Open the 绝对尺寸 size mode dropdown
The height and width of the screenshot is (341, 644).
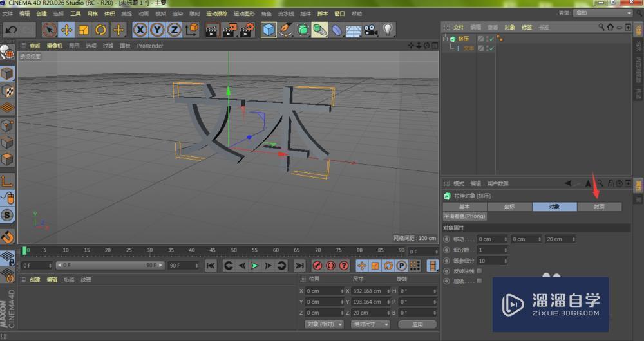(x=369, y=324)
